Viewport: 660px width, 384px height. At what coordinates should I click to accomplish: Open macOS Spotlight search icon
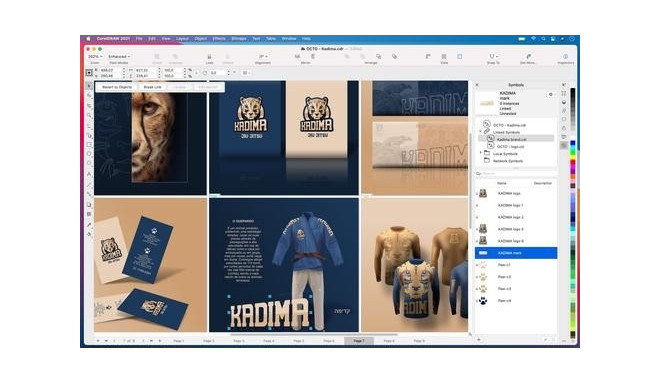[x=543, y=39]
